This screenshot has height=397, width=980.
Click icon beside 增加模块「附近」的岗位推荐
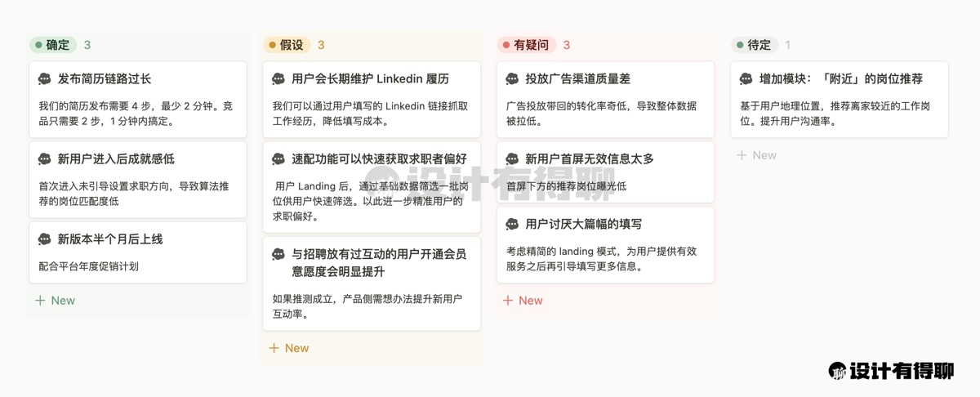click(x=746, y=79)
